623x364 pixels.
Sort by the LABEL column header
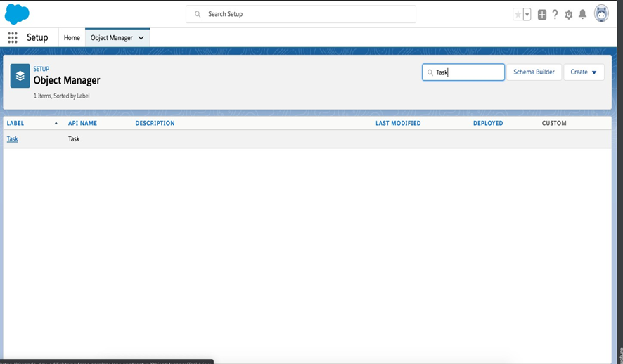(15, 124)
